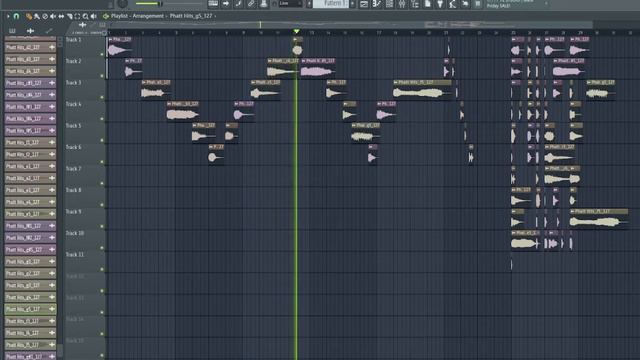The width and height of the screenshot is (640, 360).
Task: Toggle the Track 8 mute LED
Action: 102,205
